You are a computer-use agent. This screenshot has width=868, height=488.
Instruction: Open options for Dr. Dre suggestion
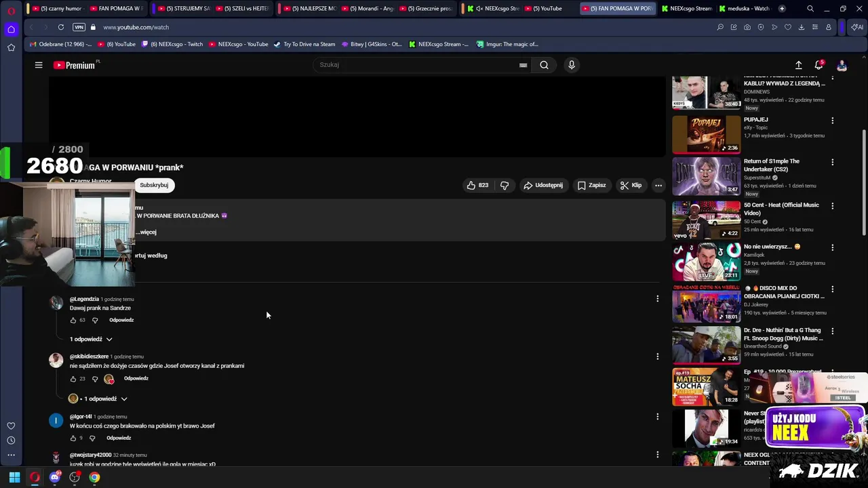click(x=832, y=331)
